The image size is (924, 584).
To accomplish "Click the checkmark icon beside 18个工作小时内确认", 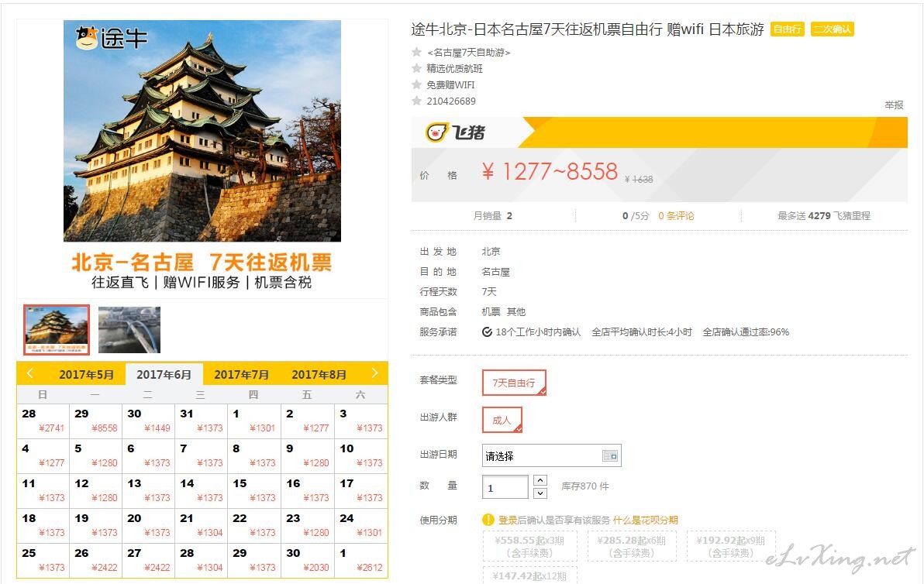I will [x=487, y=332].
